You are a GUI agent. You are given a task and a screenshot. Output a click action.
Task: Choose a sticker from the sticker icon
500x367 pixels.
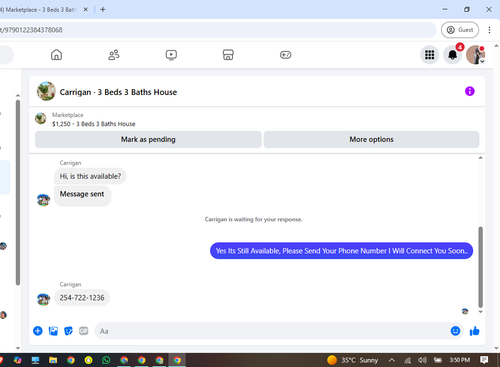click(68, 331)
